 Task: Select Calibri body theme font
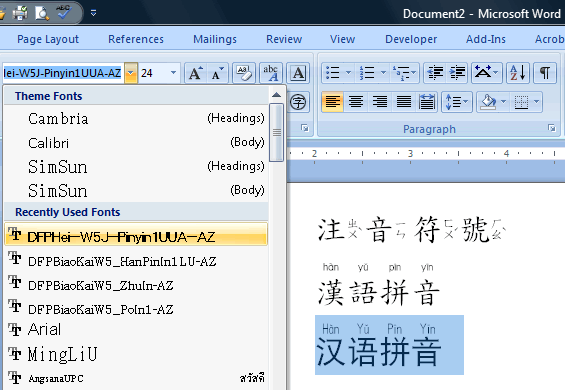pyautogui.click(x=136, y=142)
